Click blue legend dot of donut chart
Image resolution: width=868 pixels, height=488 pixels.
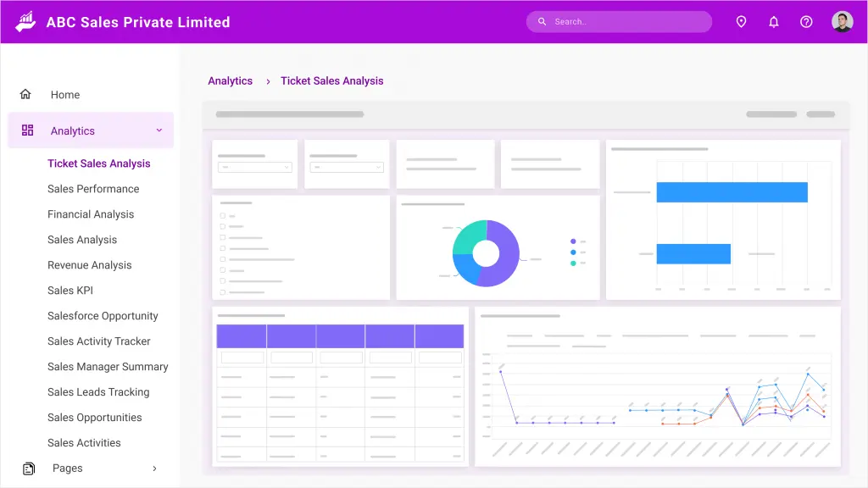(573, 252)
